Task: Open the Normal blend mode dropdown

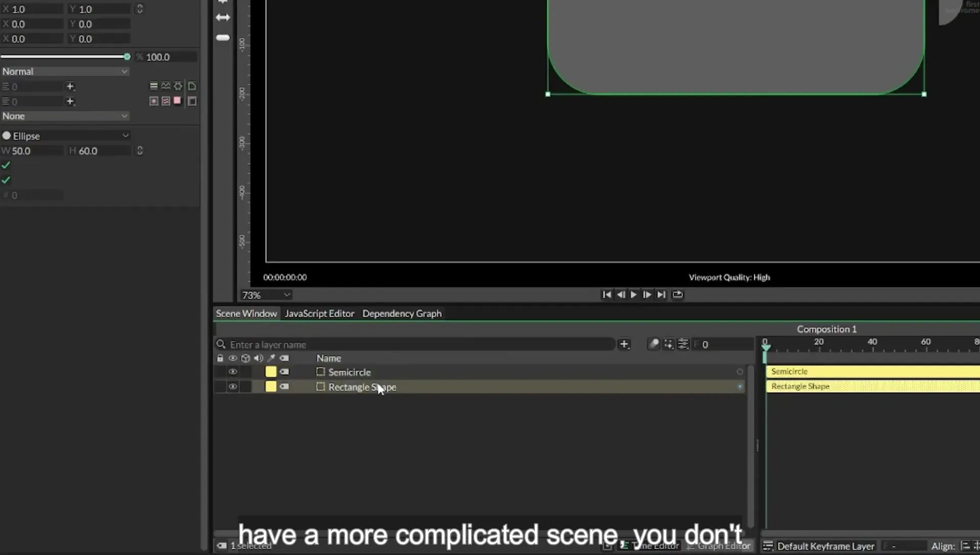Action: (x=65, y=71)
